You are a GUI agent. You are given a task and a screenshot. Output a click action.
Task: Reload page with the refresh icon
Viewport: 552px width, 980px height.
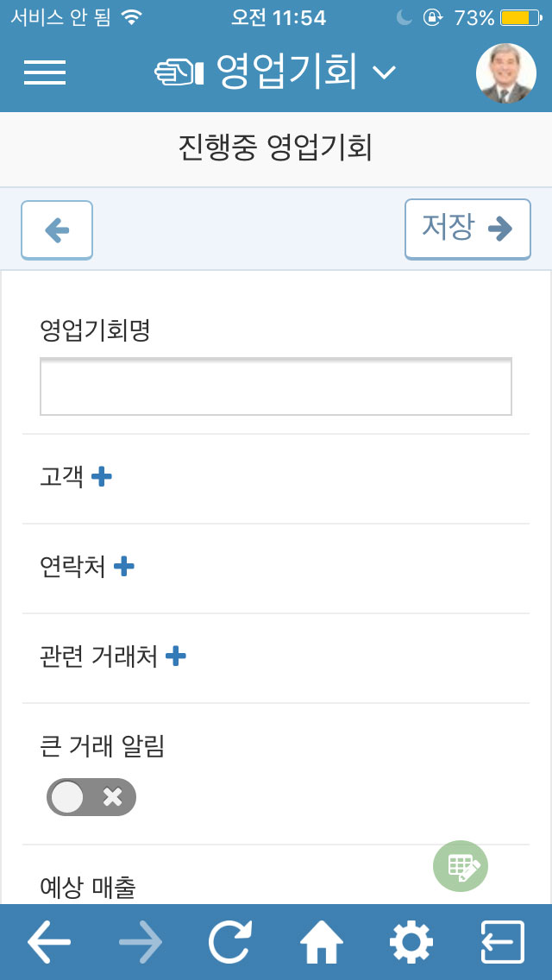[230, 941]
